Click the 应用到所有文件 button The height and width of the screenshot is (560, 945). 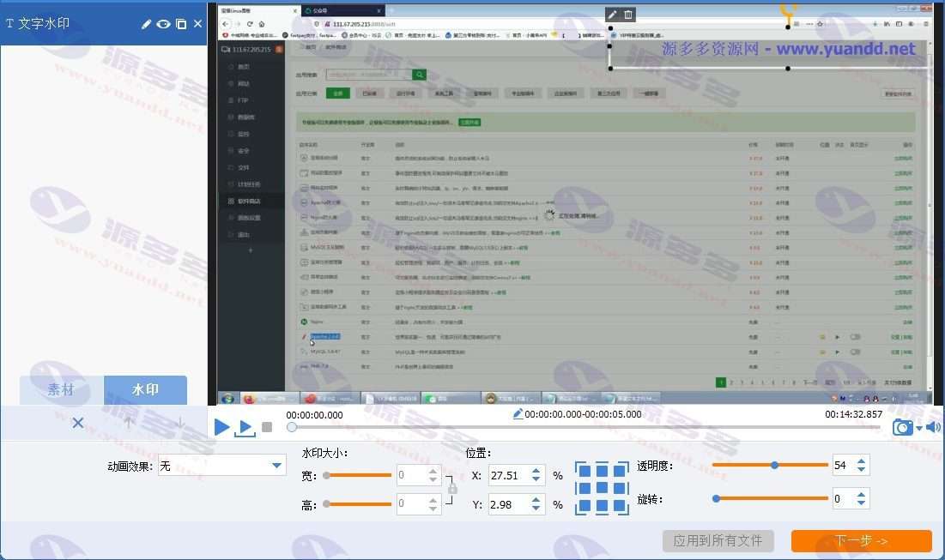718,541
